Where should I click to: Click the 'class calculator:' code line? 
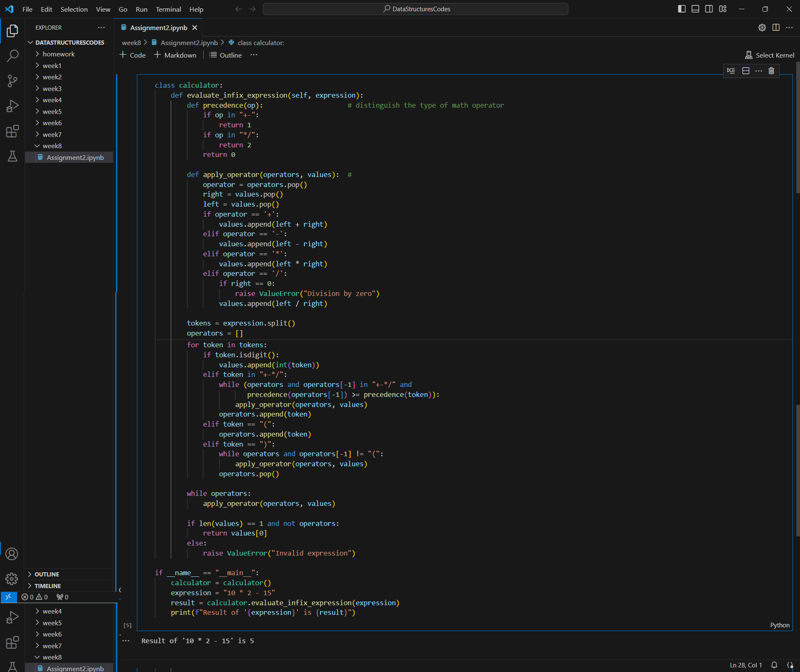pyautogui.click(x=189, y=85)
